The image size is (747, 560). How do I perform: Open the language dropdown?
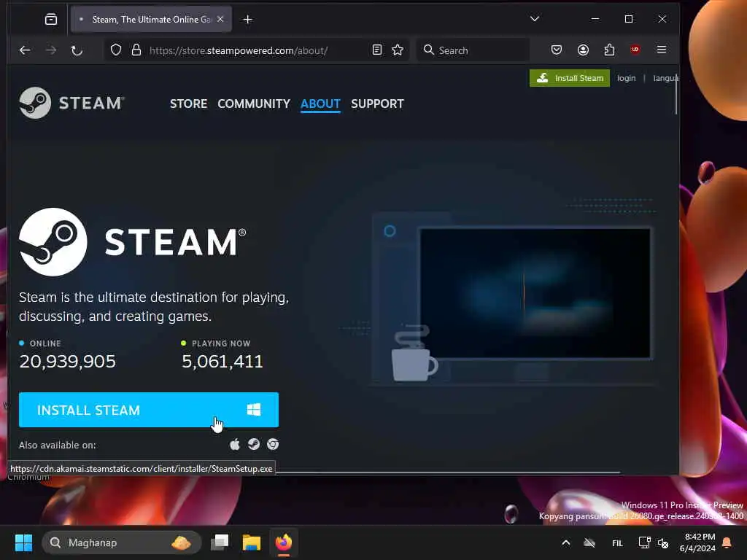pos(665,78)
